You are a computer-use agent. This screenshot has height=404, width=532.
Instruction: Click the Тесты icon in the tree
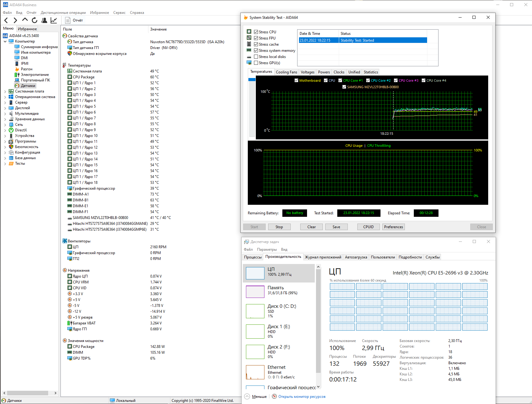click(x=11, y=163)
